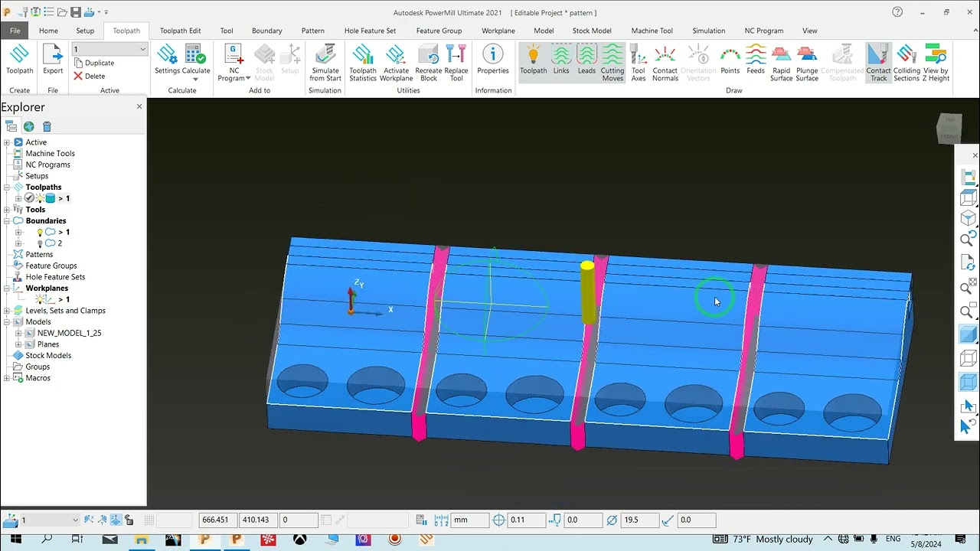980x551 pixels.
Task: Open the Calculate dropdown arrow
Action: coord(195,79)
